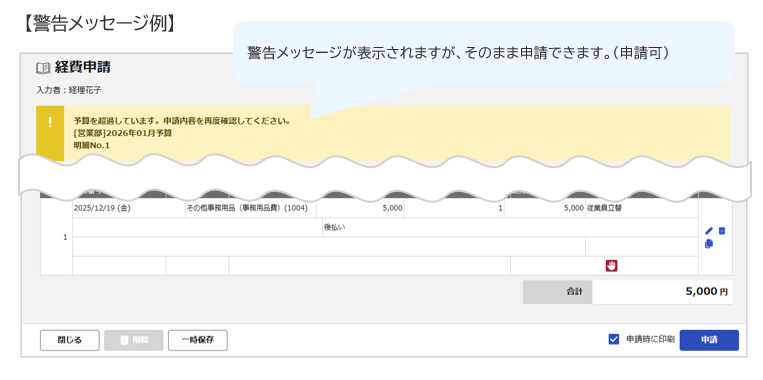
Task: Click the pencil edit icon for detail row 1
Action: point(709,231)
